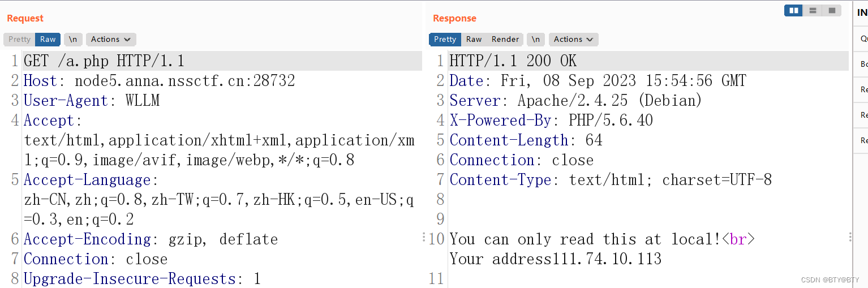Click the center pane divider handle
Screen dimensions: 868x288
[x=424, y=238]
